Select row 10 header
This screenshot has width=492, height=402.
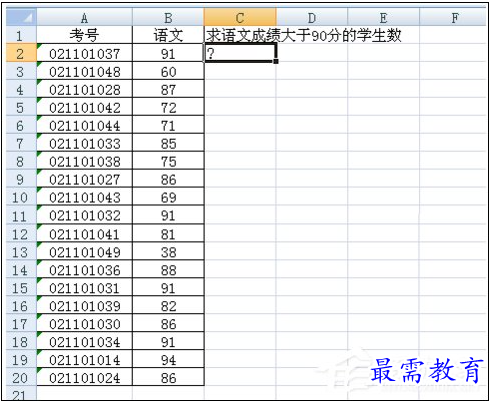(21, 197)
